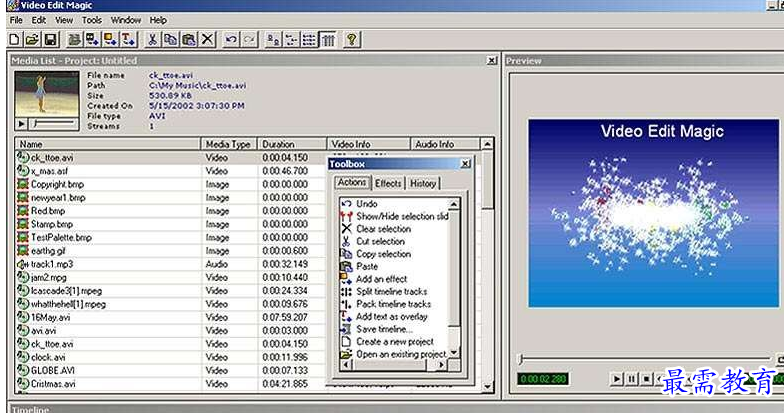The width and height of the screenshot is (784, 413).
Task: Choose Save timeline action in Toolbox
Action: click(x=384, y=328)
